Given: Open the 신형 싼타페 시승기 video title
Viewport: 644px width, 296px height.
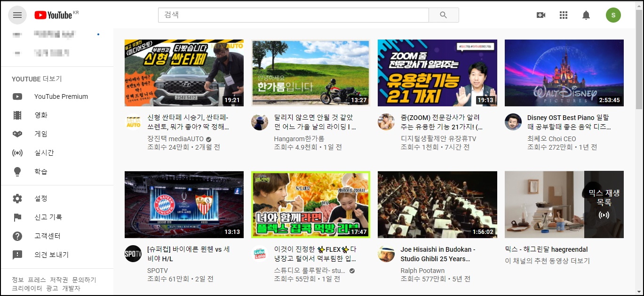Looking at the screenshot, I should coord(188,122).
